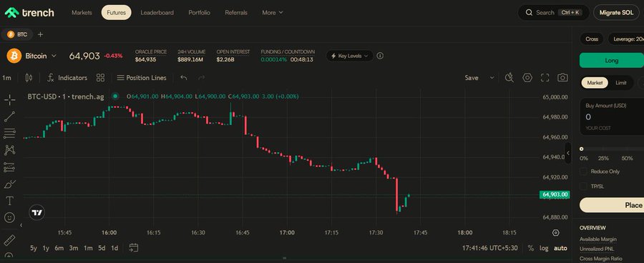
Task: Toggle log scale mode
Action: (544, 248)
